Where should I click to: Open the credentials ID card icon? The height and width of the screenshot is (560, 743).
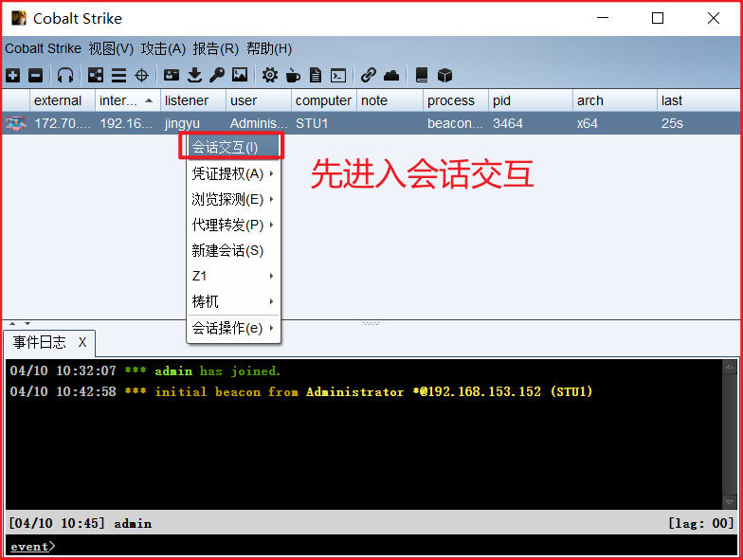tap(171, 75)
